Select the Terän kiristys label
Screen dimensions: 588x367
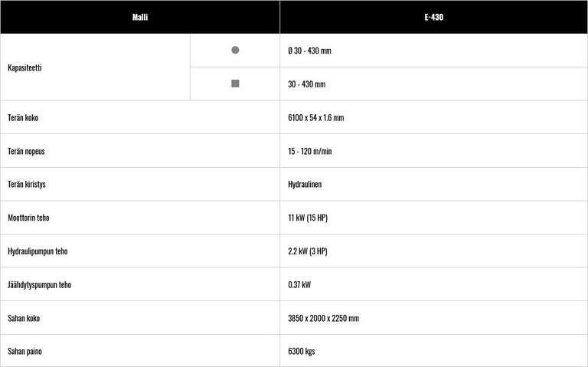27,185
